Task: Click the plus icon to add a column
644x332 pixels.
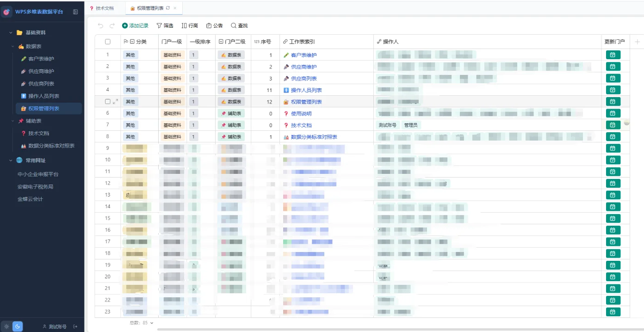Action: coord(637,42)
